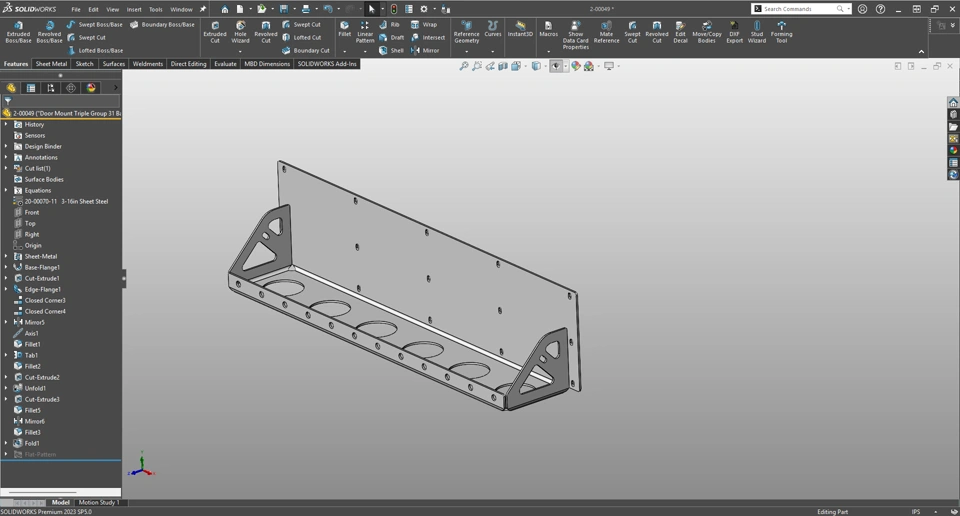The height and width of the screenshot is (516, 960).
Task: Open the Reference Geometry dropdown
Action: pos(466,51)
